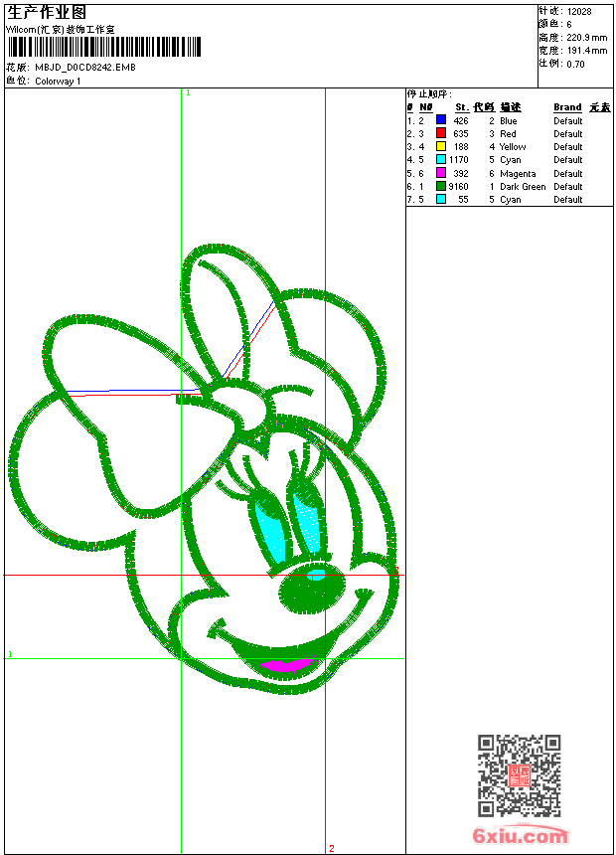The width and height of the screenshot is (616, 855).
Task: Click the width value 191.4 mm
Action: coord(586,51)
